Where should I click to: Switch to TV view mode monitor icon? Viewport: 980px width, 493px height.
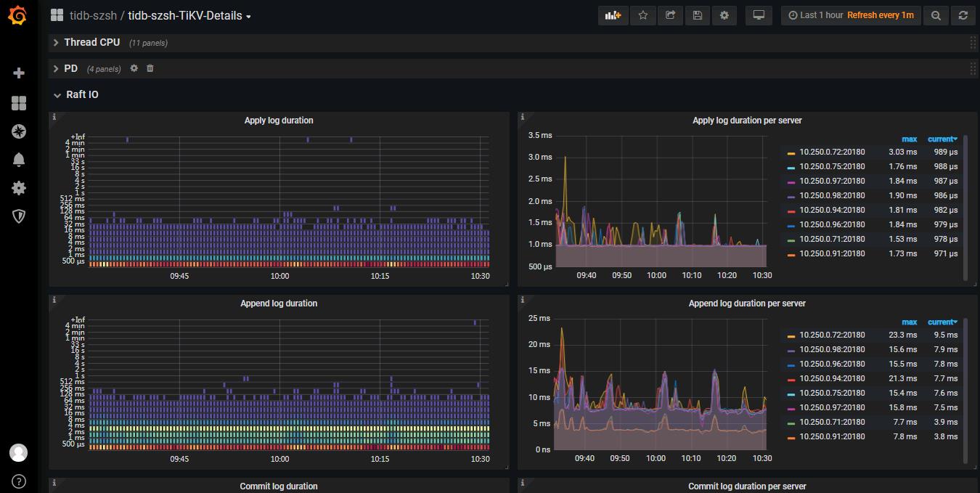(x=759, y=15)
